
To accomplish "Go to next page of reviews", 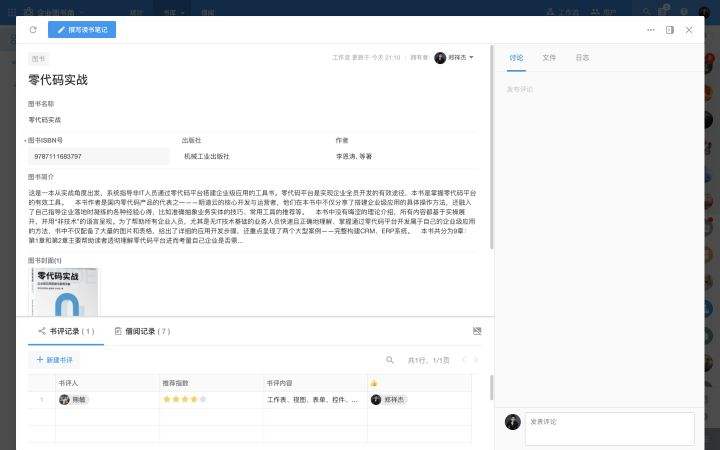I will [476, 360].
